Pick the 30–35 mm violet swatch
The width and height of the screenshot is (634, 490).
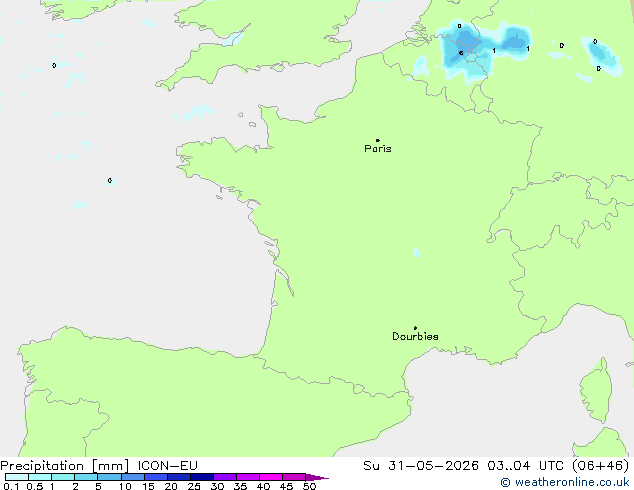tap(224, 477)
